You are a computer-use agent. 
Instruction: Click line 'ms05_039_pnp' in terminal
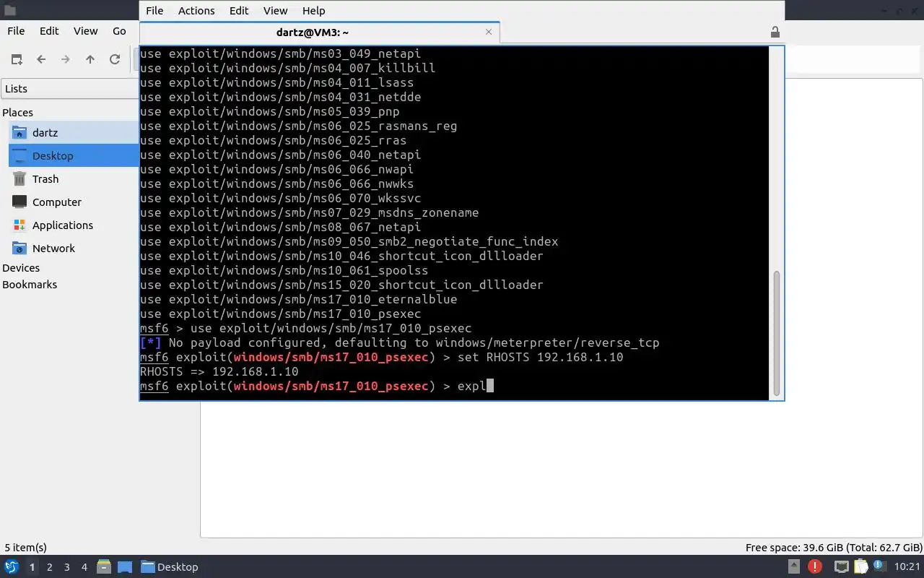pos(269,111)
